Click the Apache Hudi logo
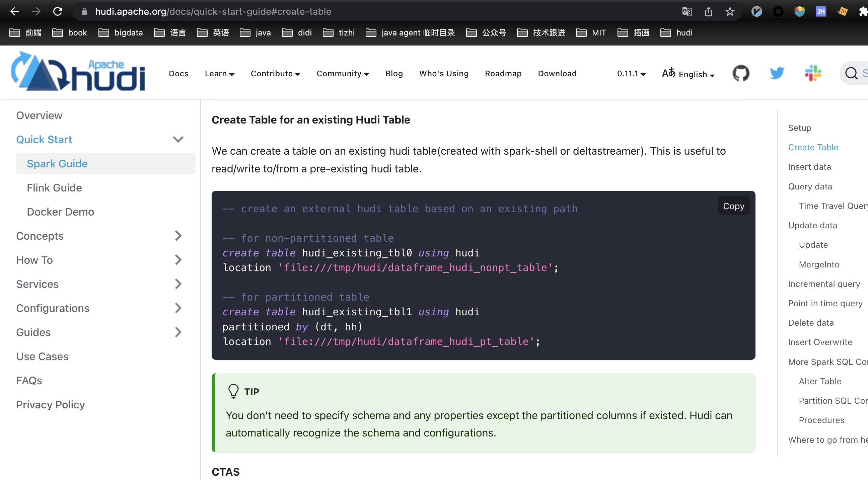The image size is (868, 480). coord(78,71)
